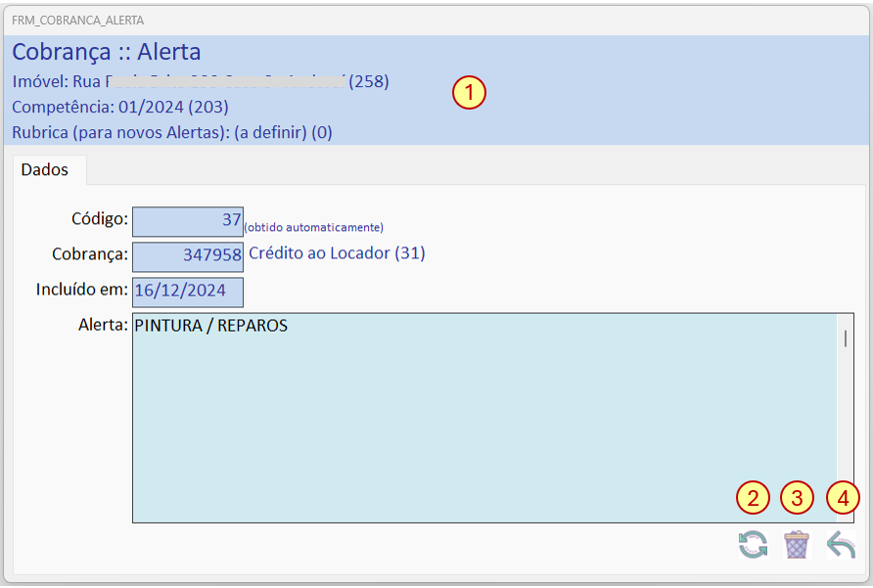
Task: Click the 'Crédito ao Locador (31)' text
Action: [x=337, y=253]
